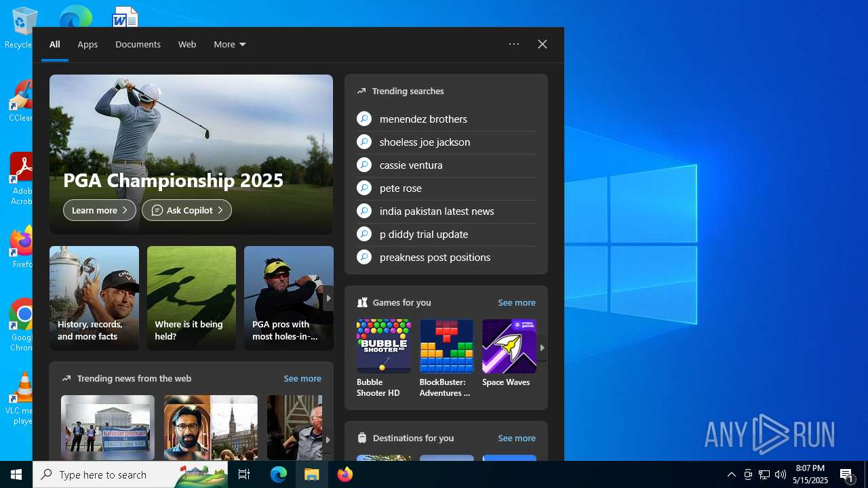Close the search panel

(x=542, y=44)
